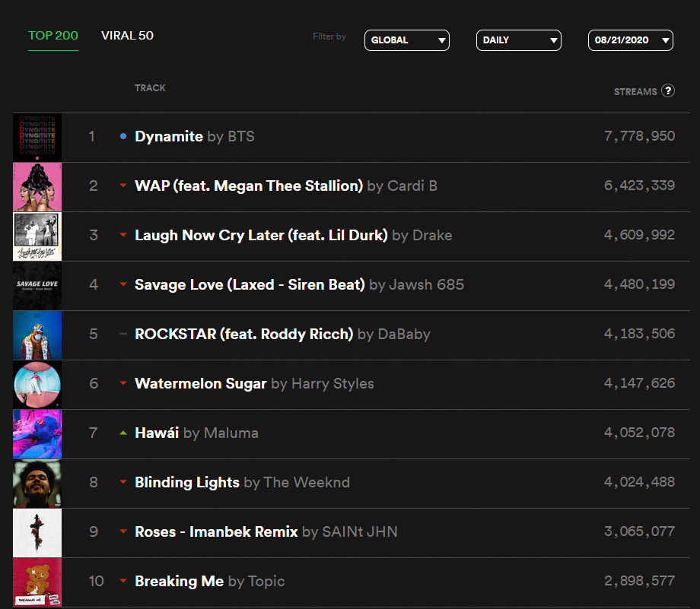Open the 08/21/2020 date dropdown
The width and height of the screenshot is (700, 609).
pyautogui.click(x=630, y=40)
